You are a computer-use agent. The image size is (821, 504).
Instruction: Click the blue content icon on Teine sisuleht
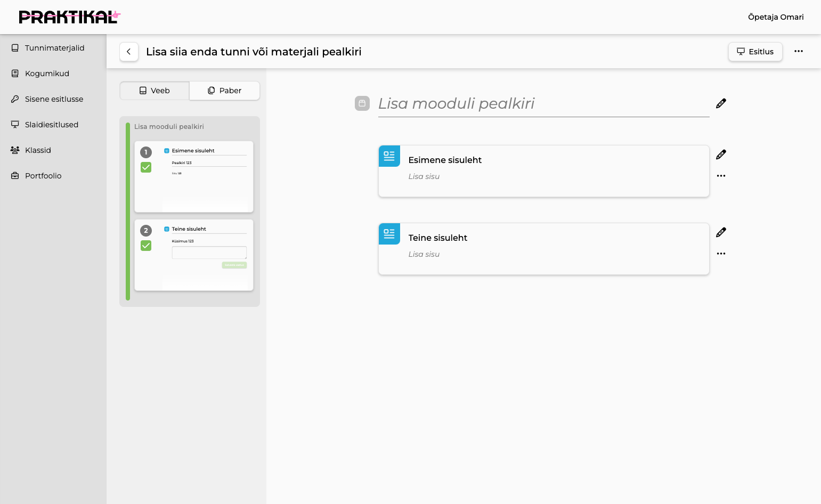pos(389,234)
